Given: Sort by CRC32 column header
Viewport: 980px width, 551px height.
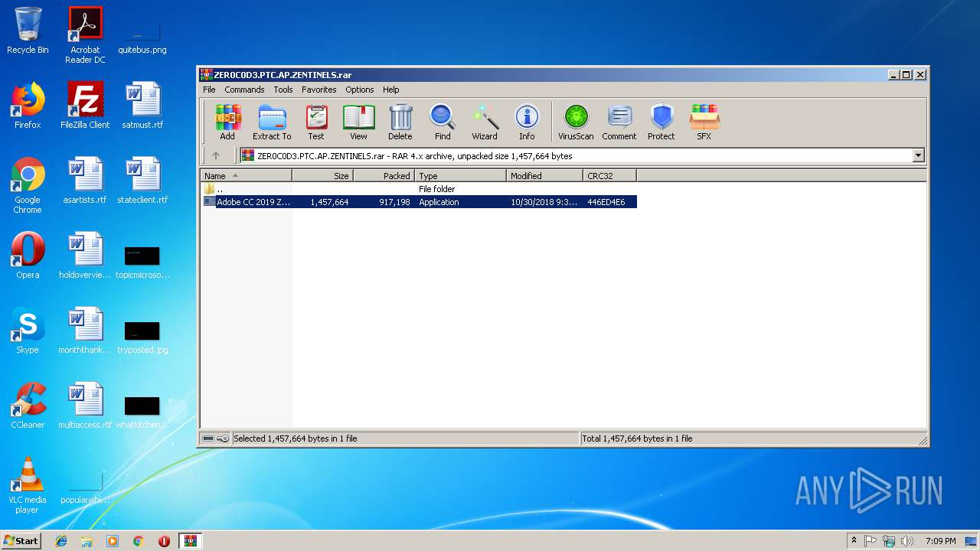Looking at the screenshot, I should pyautogui.click(x=609, y=176).
